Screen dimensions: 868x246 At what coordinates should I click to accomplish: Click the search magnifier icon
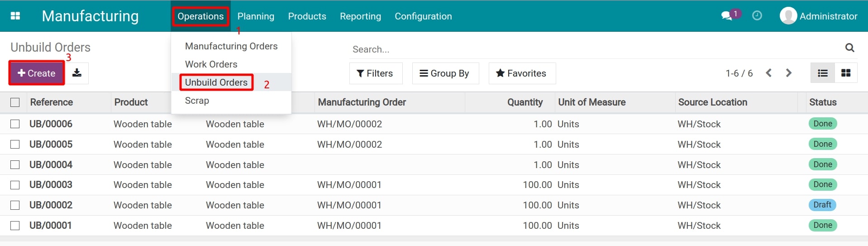(849, 48)
